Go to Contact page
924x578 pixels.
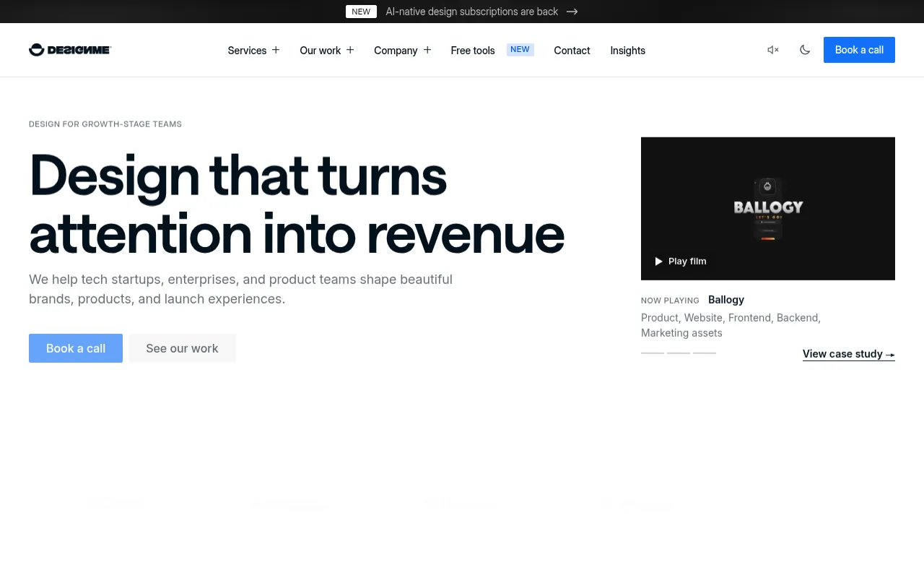tap(572, 51)
